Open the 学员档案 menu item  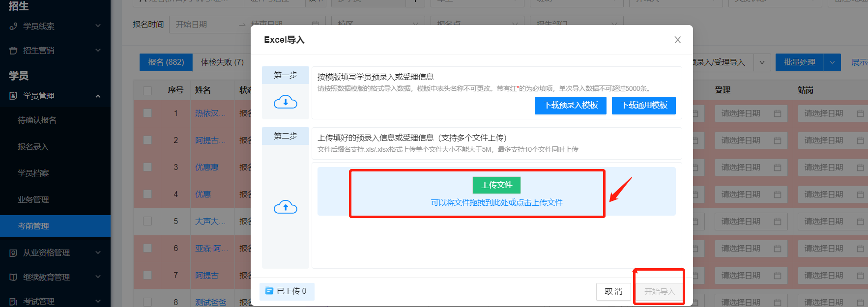click(x=33, y=173)
